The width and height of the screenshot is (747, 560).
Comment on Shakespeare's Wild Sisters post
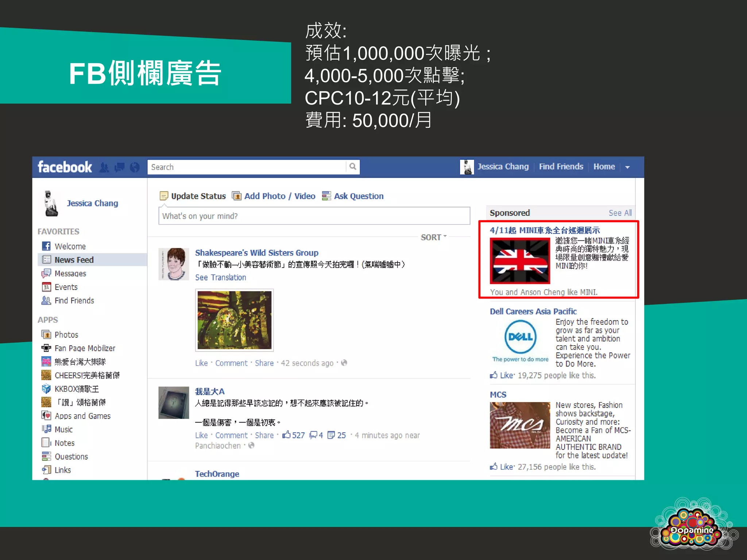231,363
